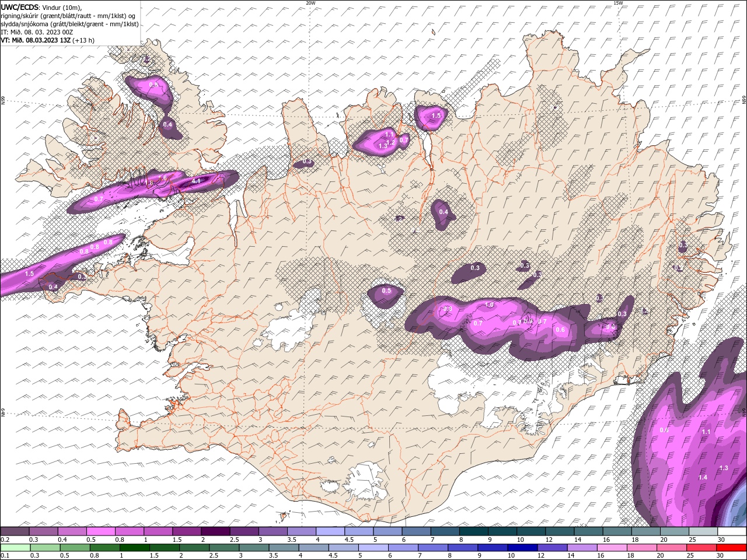Click the light pink 16 mm swatch, bottom legend
This screenshot has height=560, width=747.
(x=612, y=548)
